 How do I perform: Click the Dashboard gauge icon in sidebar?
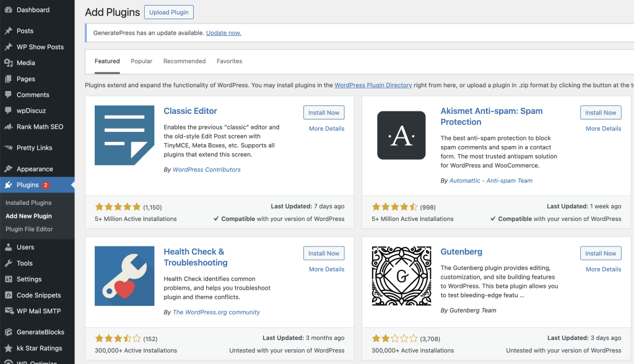pyautogui.click(x=8, y=10)
